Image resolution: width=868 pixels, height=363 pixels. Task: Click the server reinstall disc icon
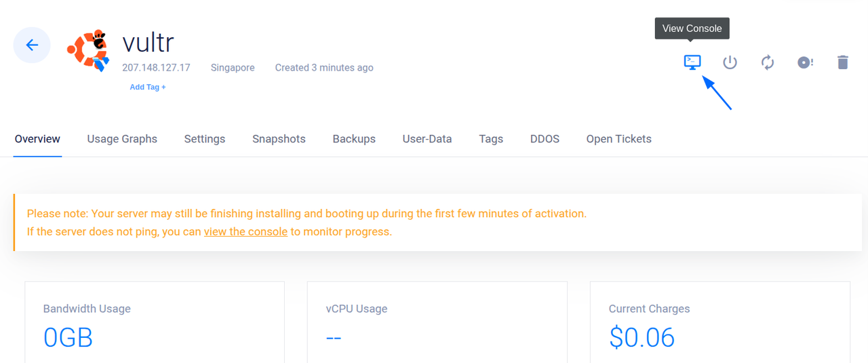coord(805,62)
